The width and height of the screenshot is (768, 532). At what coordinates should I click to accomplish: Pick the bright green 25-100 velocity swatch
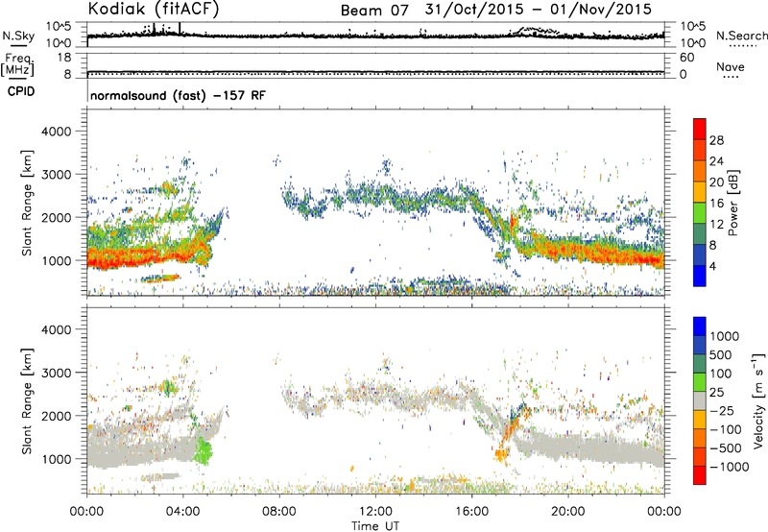click(700, 382)
